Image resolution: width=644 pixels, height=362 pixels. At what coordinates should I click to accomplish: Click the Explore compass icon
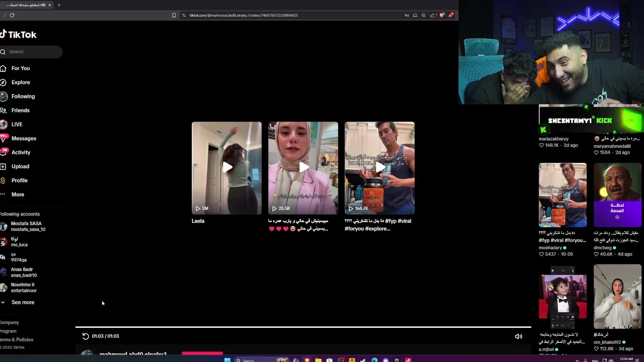(x=3, y=82)
